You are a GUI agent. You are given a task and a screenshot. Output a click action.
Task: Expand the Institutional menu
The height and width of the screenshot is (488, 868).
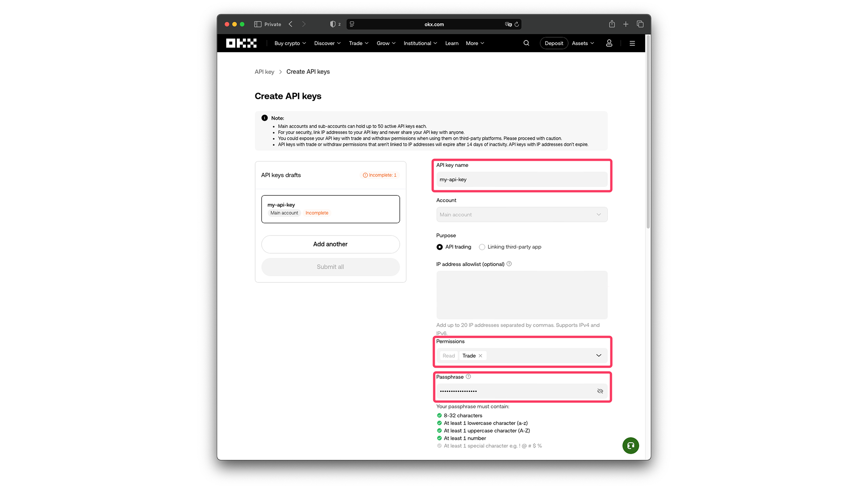[x=420, y=43]
